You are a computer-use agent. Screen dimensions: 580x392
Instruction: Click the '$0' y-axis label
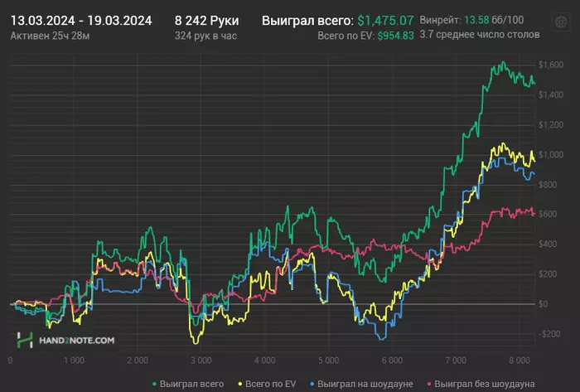(x=543, y=304)
